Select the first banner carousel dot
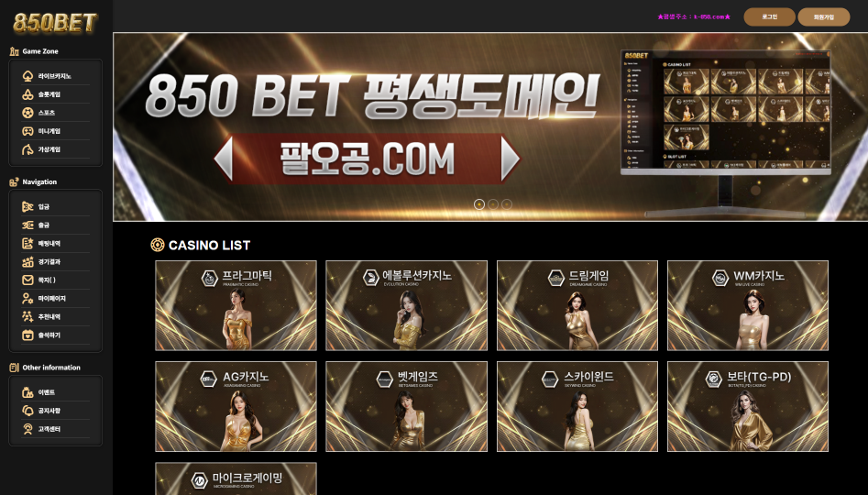868x495 pixels. (x=479, y=204)
